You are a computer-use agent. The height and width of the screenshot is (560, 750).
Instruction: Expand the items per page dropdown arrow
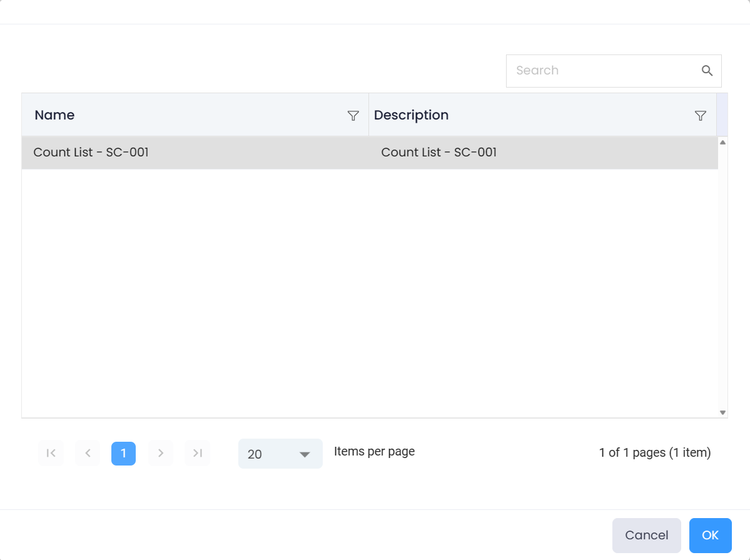[305, 454]
